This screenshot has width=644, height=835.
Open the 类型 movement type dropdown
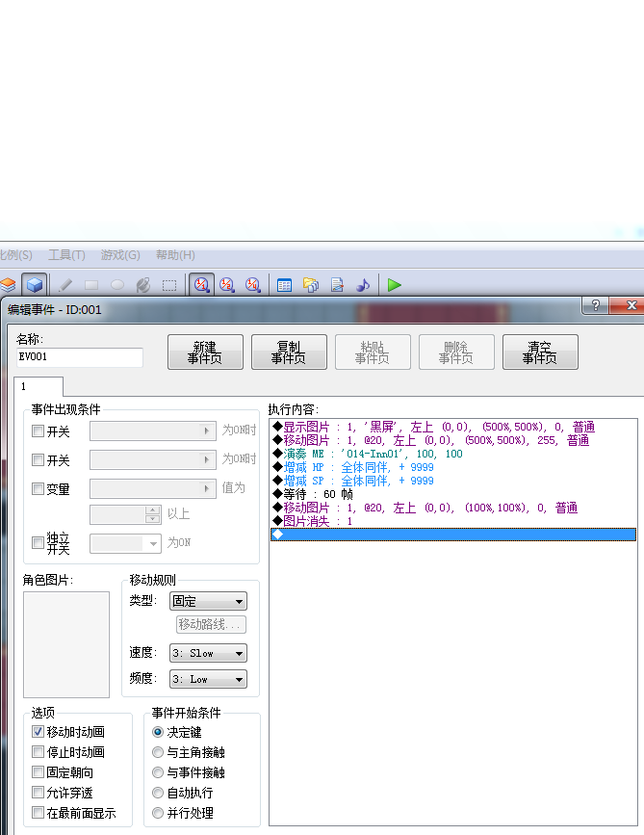coord(208,601)
